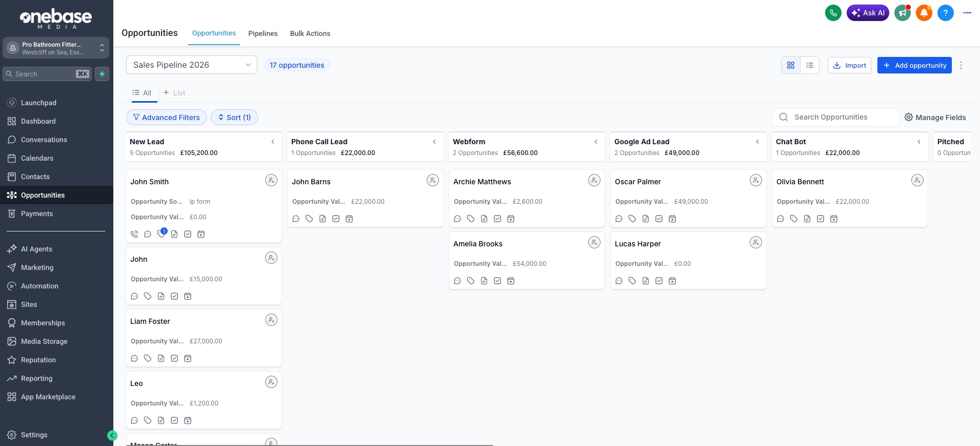Open notes icon on Amelia Brooks card
Viewport: 980px width, 446px height.
[484, 281]
